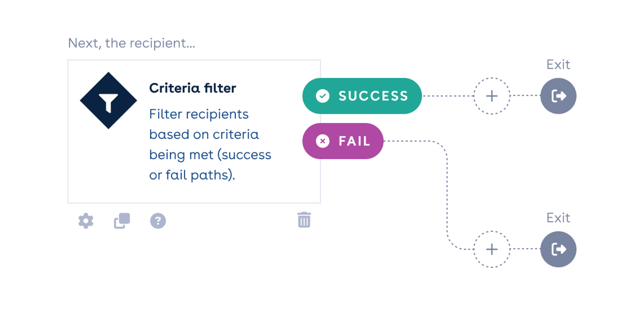Image resolution: width=644 pixels, height=336 pixels.
Task: Select the Next, the recipient heading
Action: pyautogui.click(x=131, y=43)
